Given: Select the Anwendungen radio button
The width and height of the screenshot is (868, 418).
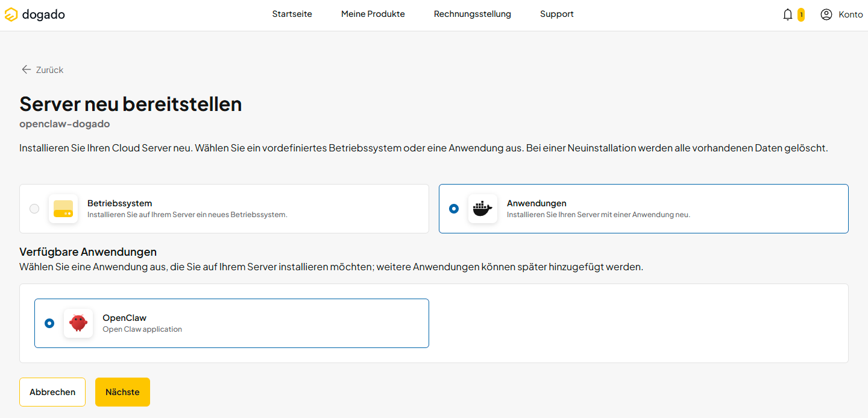Looking at the screenshot, I should click(x=454, y=209).
